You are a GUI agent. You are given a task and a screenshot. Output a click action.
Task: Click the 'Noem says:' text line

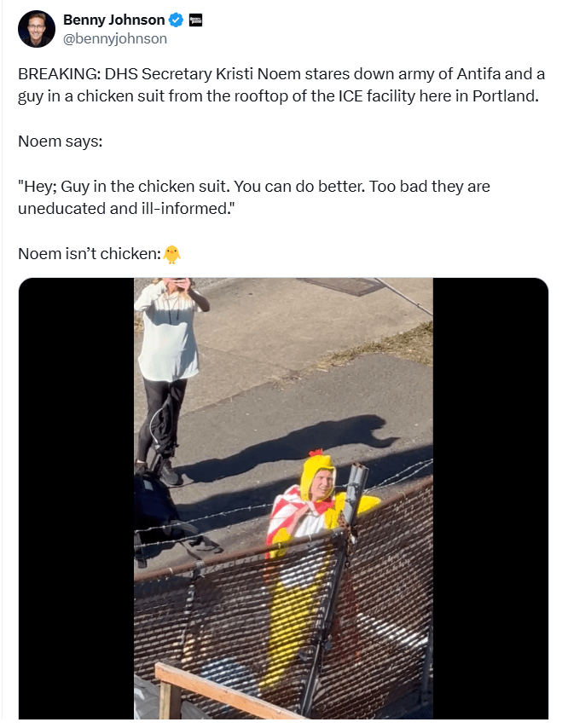click(x=60, y=142)
